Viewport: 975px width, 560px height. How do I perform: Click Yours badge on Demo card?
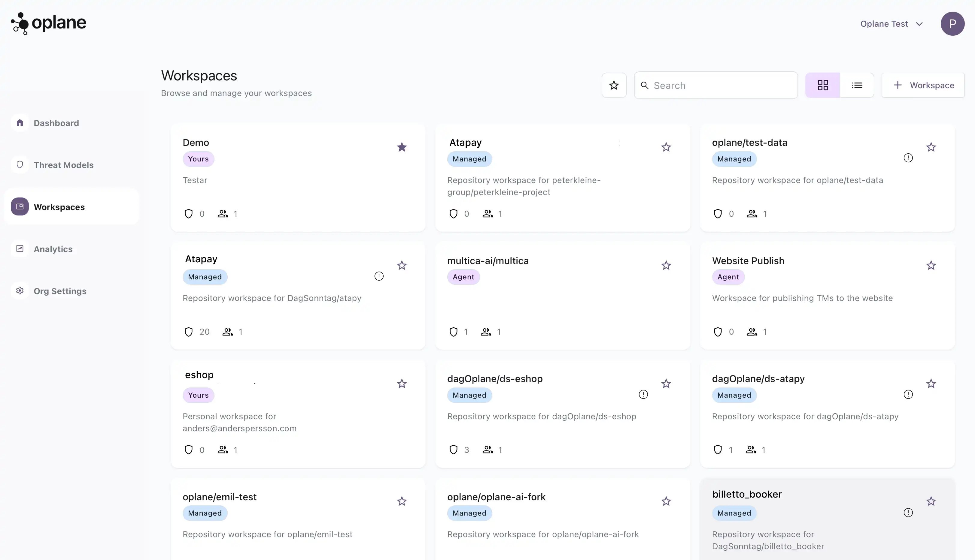tap(198, 159)
